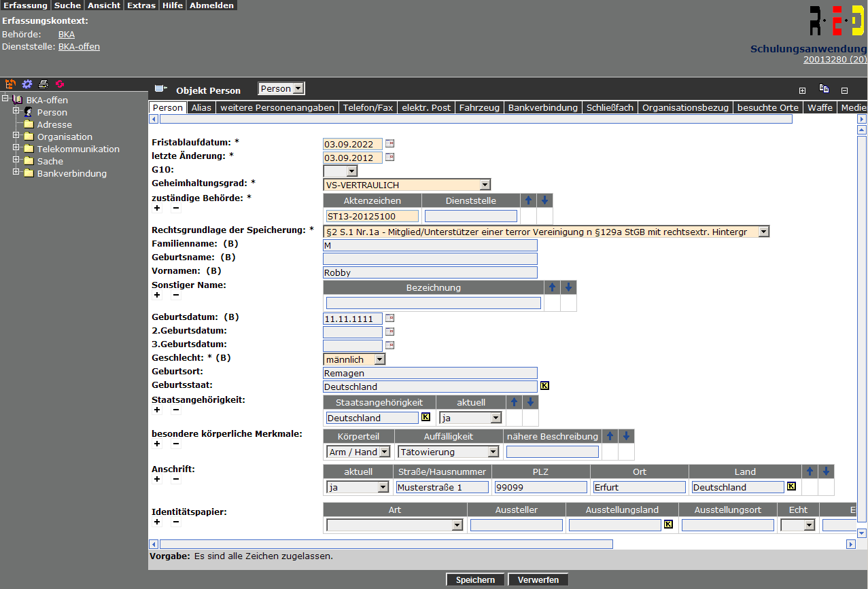868x589 pixels.
Task: Click the gear icon in sidebar toolbar
Action: coord(27,84)
